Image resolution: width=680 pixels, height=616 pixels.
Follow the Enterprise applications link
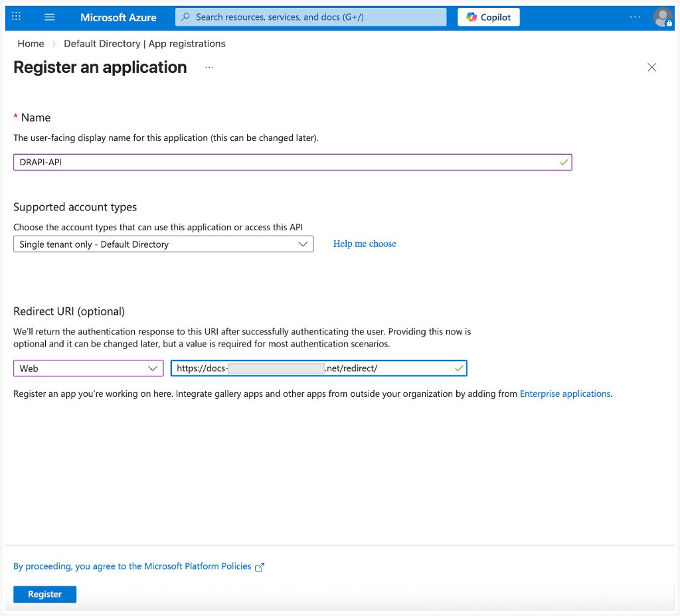pos(565,394)
